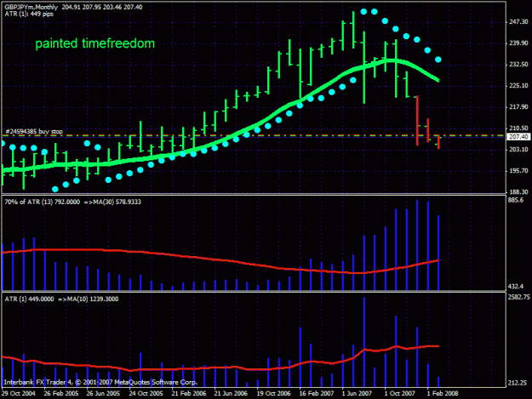This screenshot has width=532, height=399.
Task: Click the 29 Oct 2004 date label
Action: click(19, 393)
